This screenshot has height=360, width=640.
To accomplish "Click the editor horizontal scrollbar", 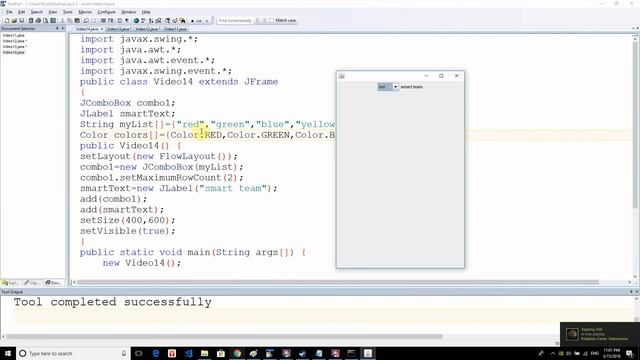I will pyautogui.click(x=338, y=282).
